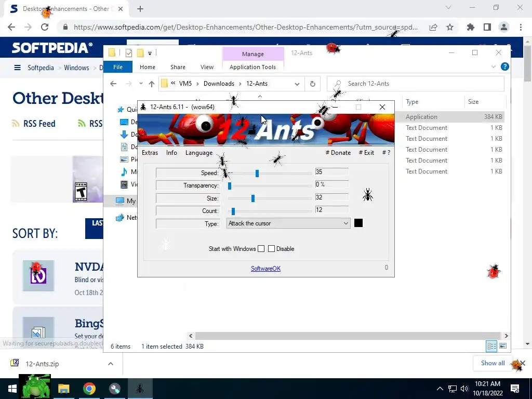532x399 pixels.
Task: Open Chrome side panel icon
Action: pyautogui.click(x=487, y=27)
